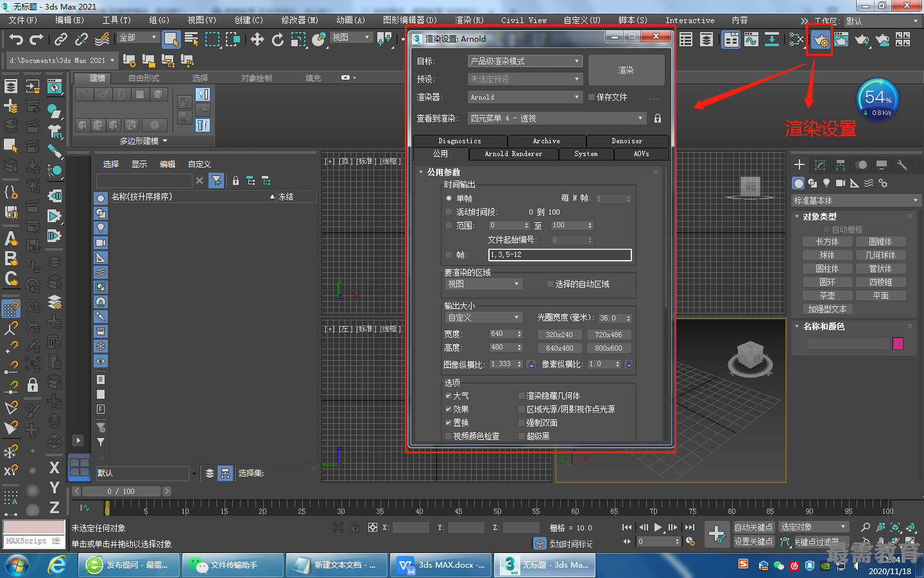Image resolution: width=924 pixels, height=578 pixels.
Task: Select the 范围 radio button
Action: coord(449,225)
